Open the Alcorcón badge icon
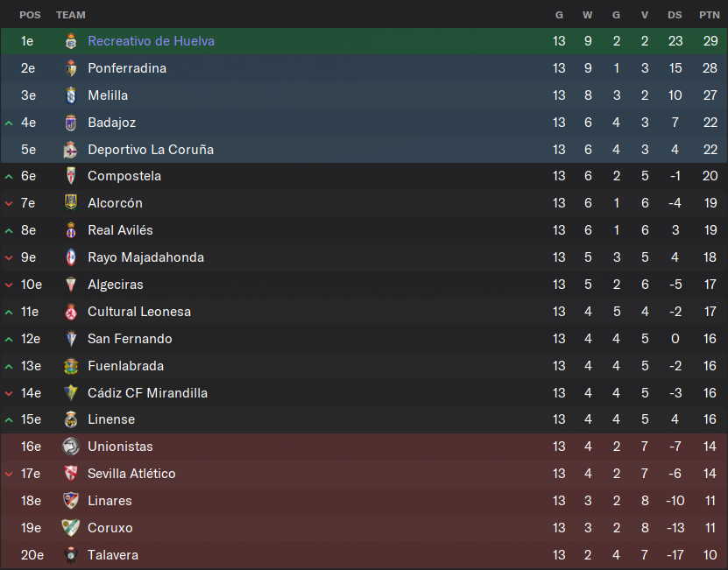The image size is (728, 570). [x=71, y=203]
